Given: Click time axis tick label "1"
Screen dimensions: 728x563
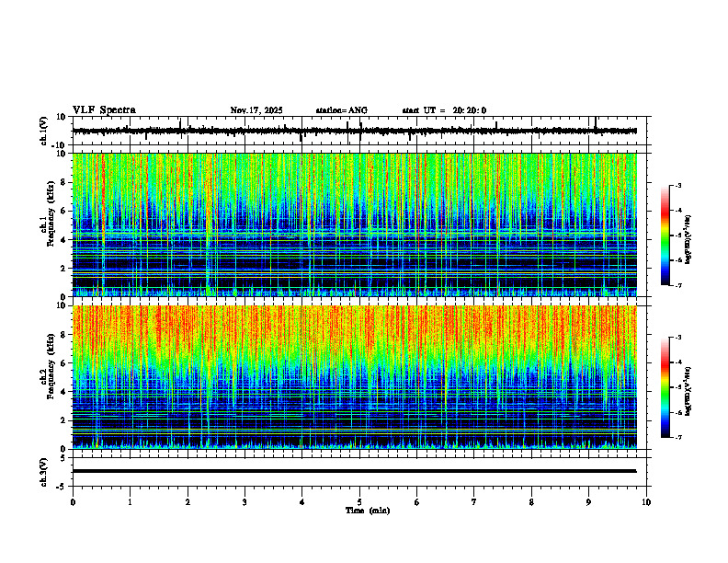Looking at the screenshot, I should [x=130, y=502].
